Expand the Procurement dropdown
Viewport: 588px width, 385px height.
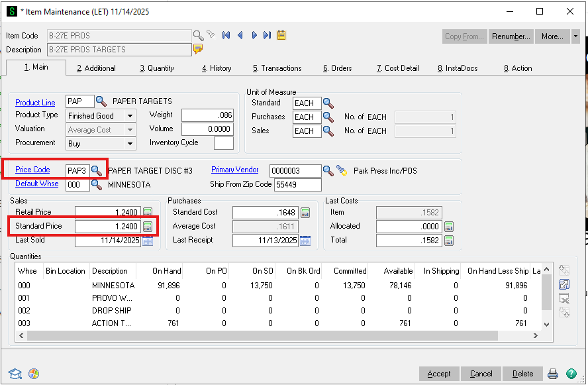pyautogui.click(x=130, y=143)
